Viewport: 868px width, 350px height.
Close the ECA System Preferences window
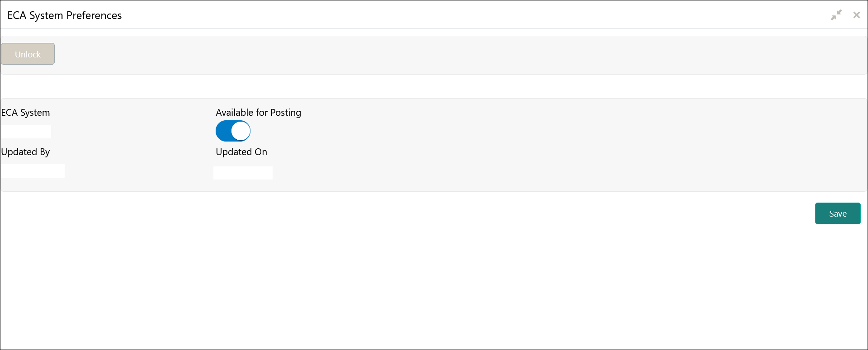[857, 15]
